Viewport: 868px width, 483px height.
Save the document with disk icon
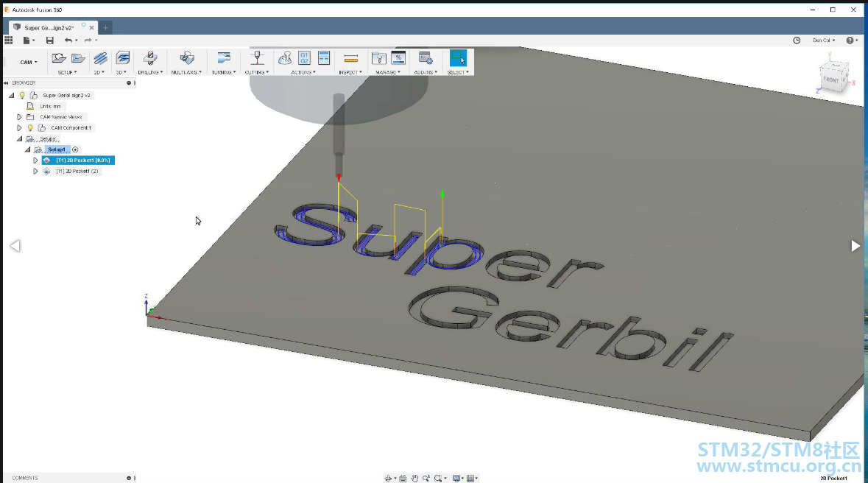(50, 40)
